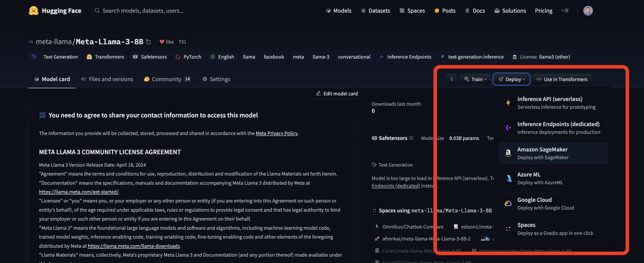
Task: Click the Transformers tag
Action: (x=105, y=57)
